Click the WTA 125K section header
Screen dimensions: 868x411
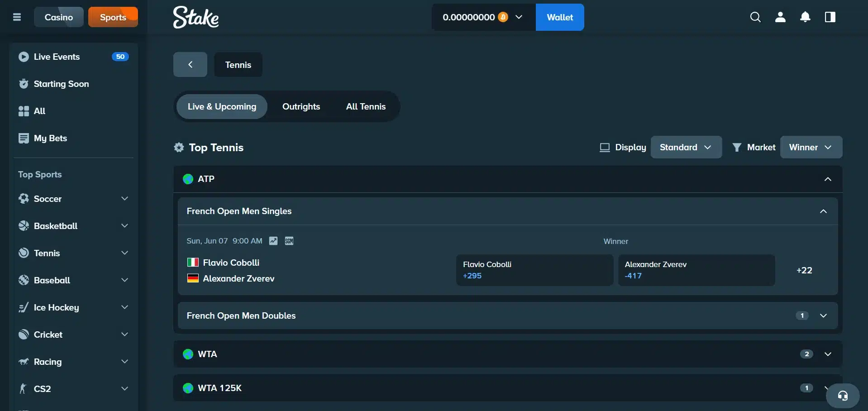pyautogui.click(x=508, y=388)
